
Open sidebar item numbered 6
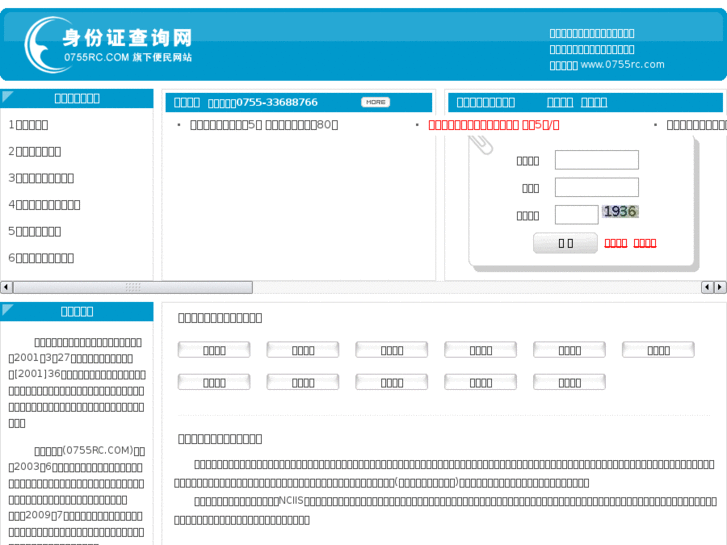click(41, 258)
